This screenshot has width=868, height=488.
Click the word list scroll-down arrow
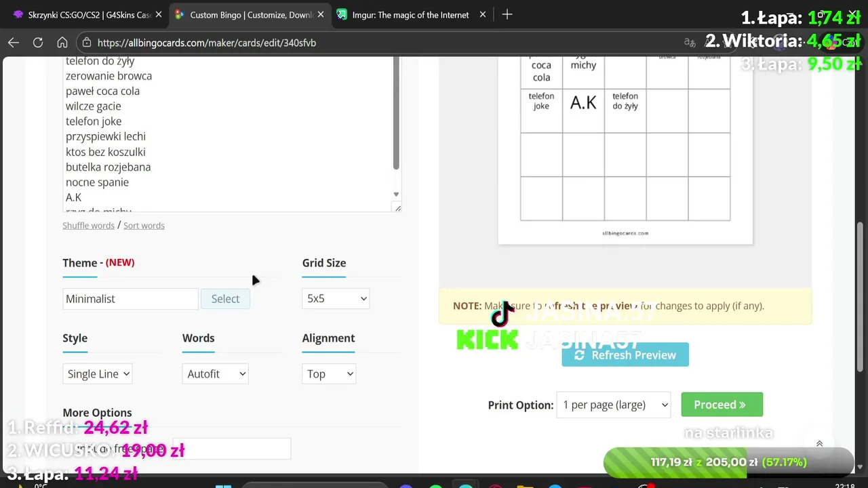396,195
